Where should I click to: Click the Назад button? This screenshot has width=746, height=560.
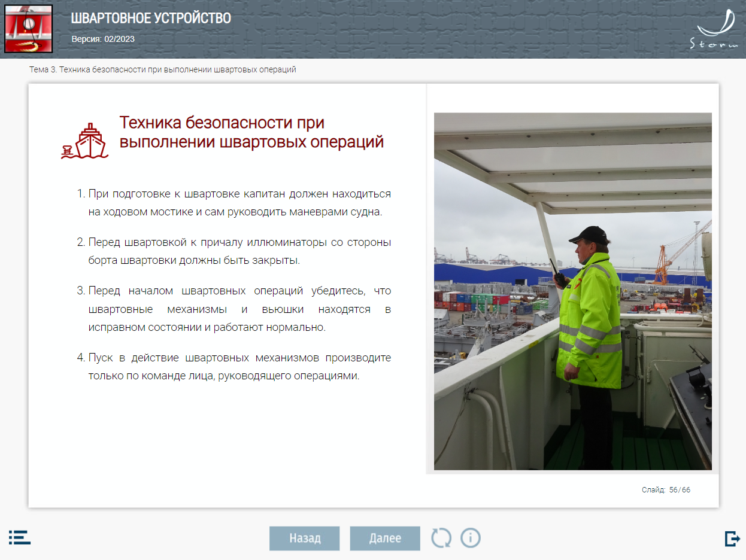click(305, 538)
